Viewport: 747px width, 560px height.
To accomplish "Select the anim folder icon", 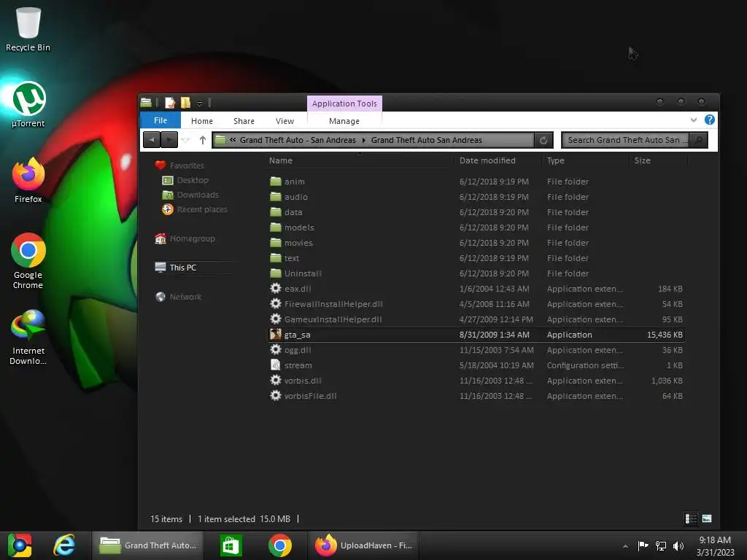I will click(275, 182).
